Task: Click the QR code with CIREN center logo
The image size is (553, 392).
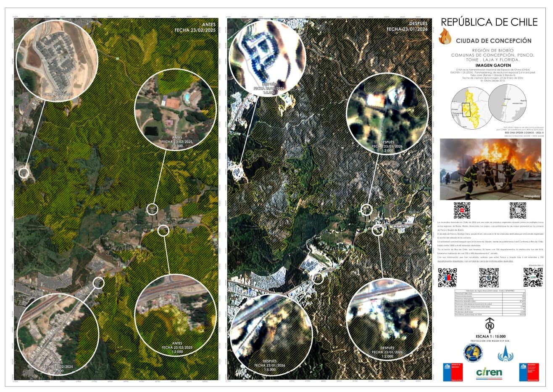Action: (x=532, y=277)
